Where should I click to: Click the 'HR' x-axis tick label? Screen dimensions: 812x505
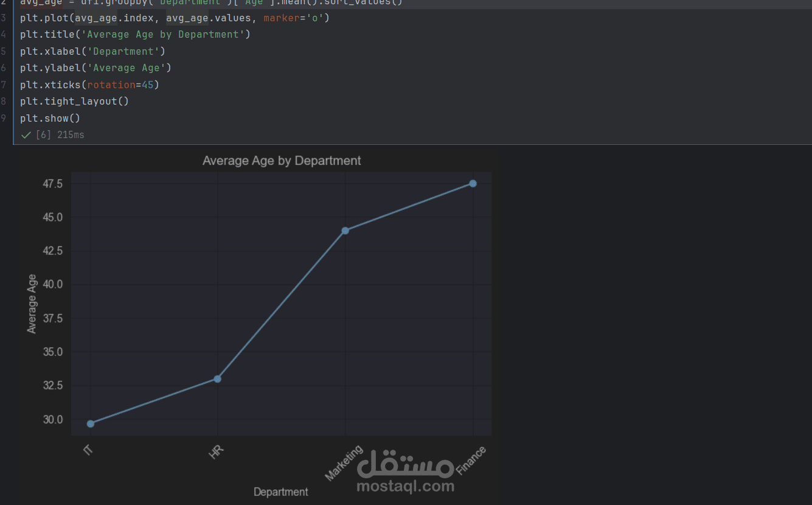216,452
